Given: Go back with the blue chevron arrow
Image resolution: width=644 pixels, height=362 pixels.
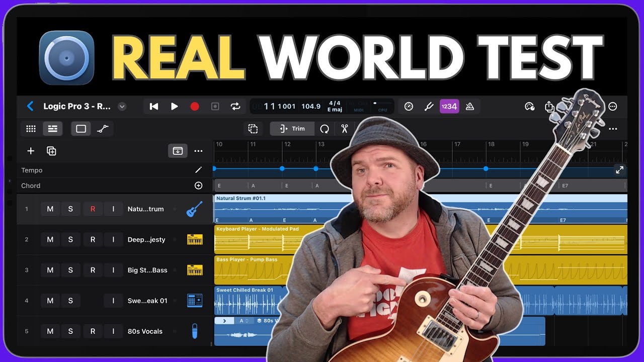Looking at the screenshot, I should (30, 106).
